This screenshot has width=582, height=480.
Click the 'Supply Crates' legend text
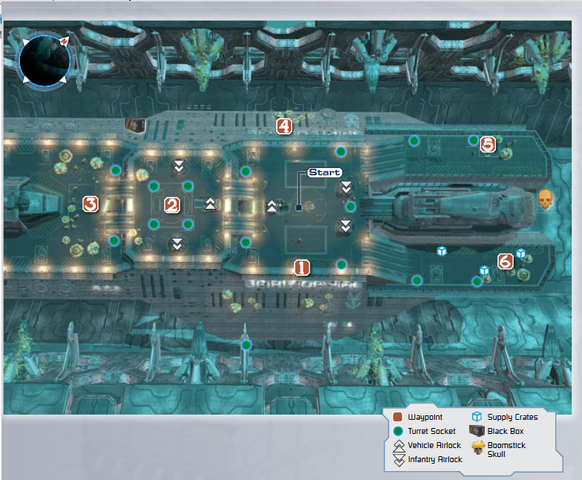click(x=513, y=417)
